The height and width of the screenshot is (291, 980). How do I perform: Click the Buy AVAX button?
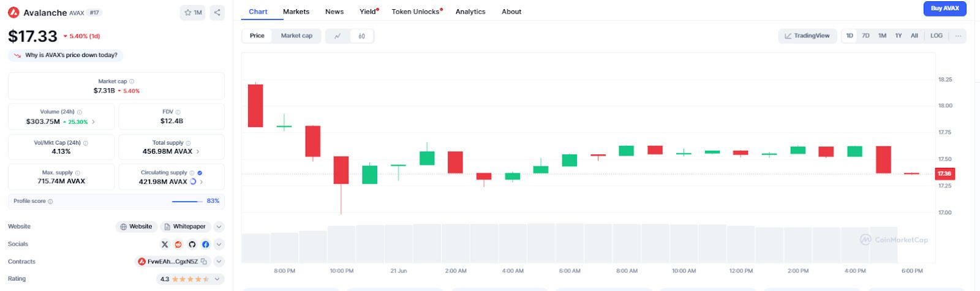[944, 9]
